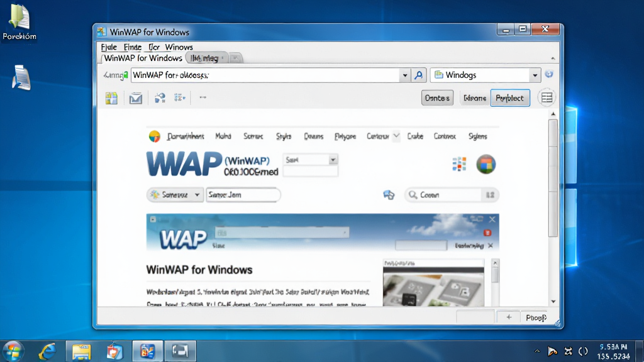The width and height of the screenshot is (644, 362).
Task: Open the Porekiom desktop icon
Action: pos(19,22)
